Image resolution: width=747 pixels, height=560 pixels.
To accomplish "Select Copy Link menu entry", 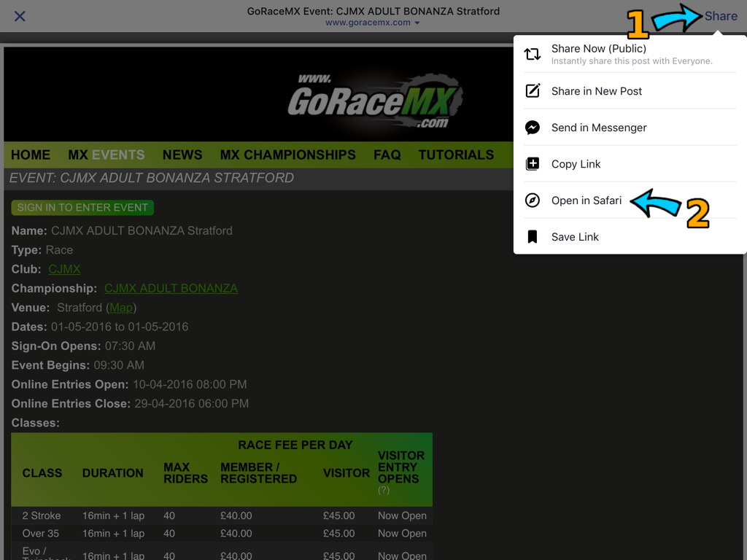I will [x=630, y=164].
